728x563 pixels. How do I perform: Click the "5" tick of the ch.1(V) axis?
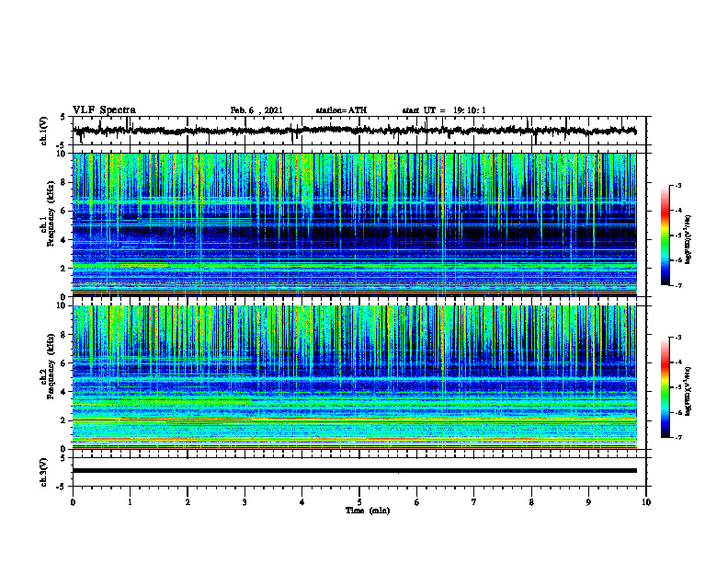(x=63, y=118)
